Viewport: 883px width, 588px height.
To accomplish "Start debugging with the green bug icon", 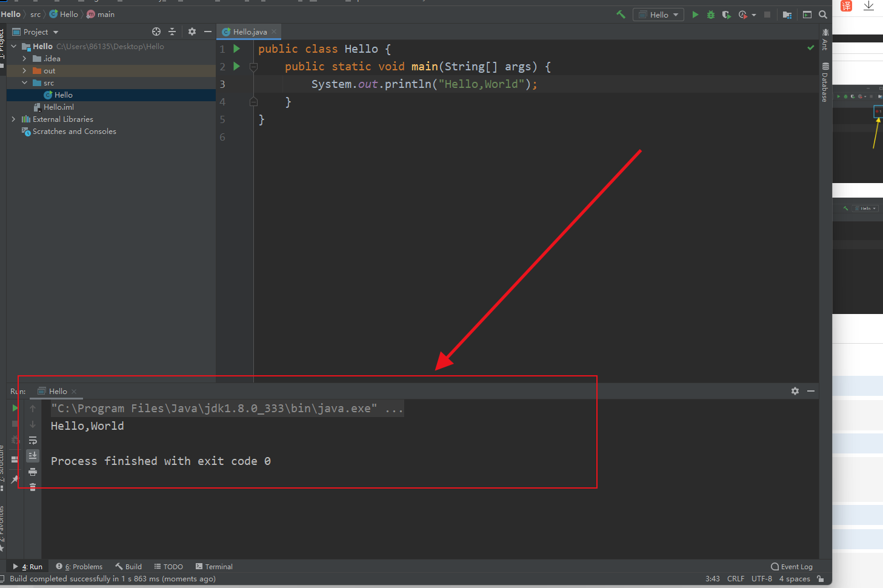I will (x=711, y=15).
